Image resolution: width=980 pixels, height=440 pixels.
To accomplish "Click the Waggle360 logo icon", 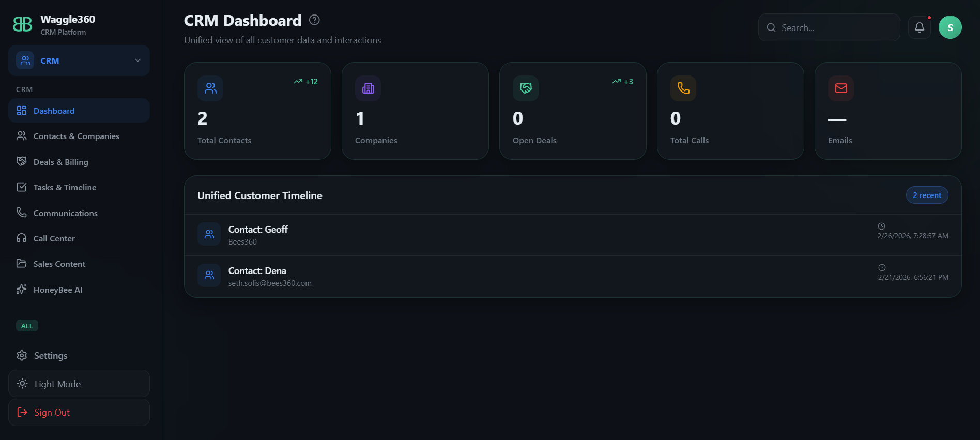I will pyautogui.click(x=22, y=24).
